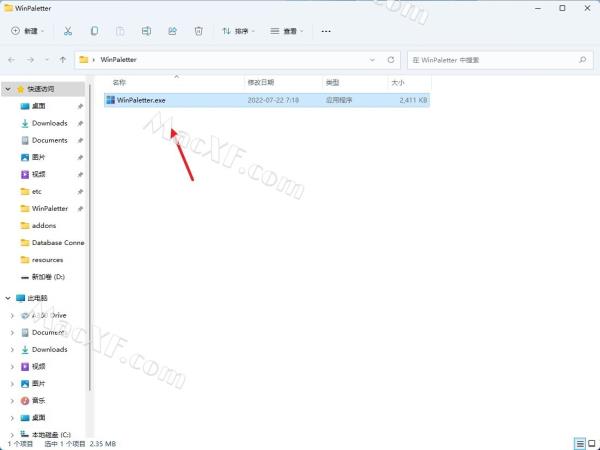Open the address bar history dropdown
Screen dimensions: 600x450
tap(372, 60)
